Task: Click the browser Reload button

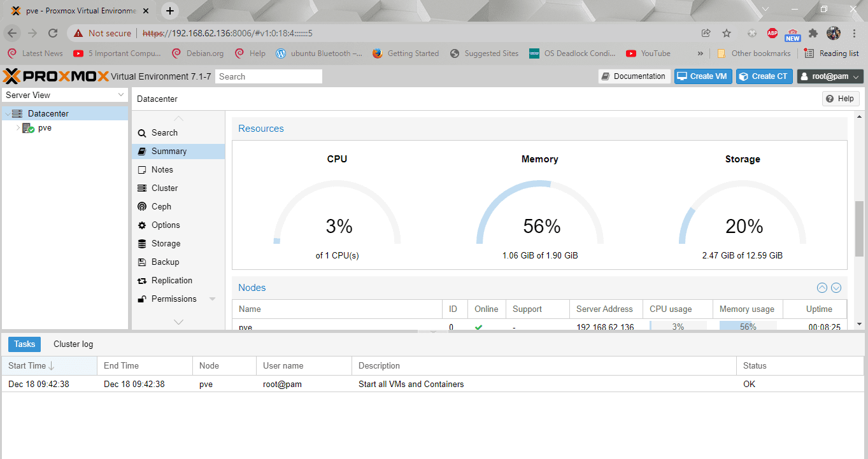Action: pyautogui.click(x=53, y=33)
